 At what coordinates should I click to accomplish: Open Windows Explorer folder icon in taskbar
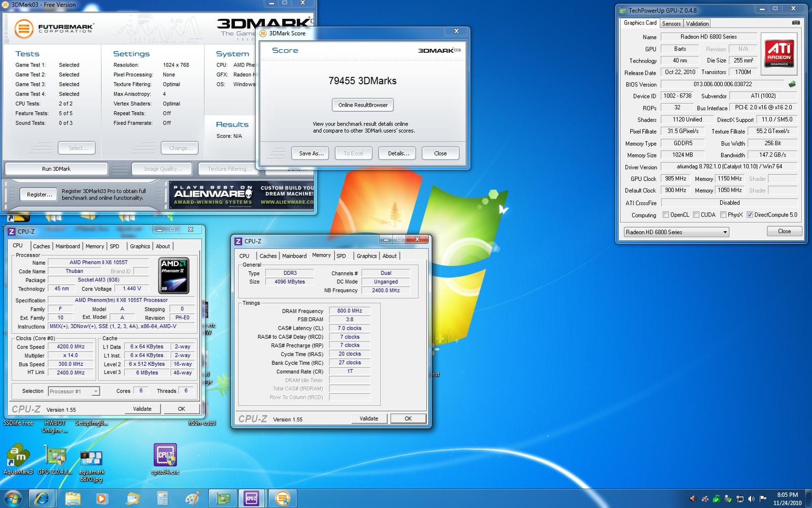point(73,499)
